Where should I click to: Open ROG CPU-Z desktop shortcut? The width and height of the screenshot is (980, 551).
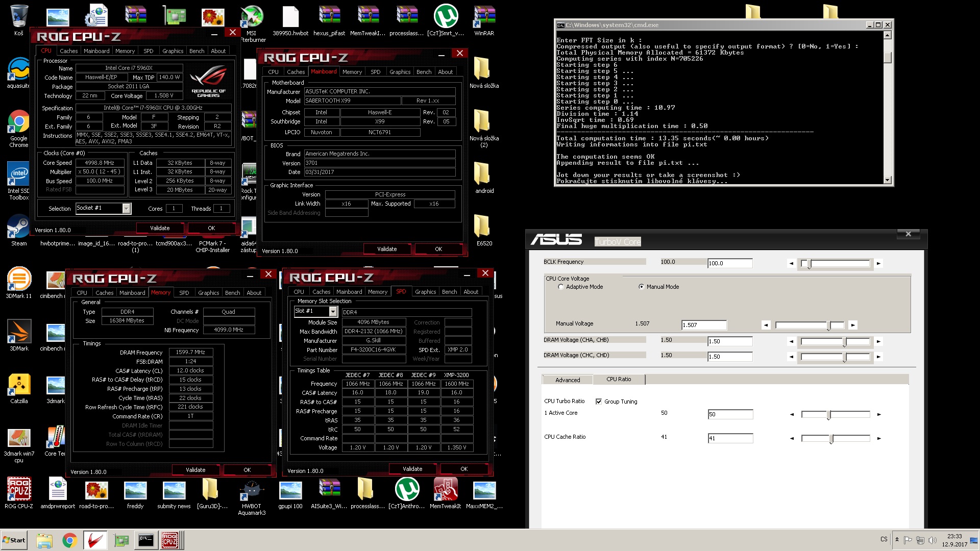[x=19, y=493]
